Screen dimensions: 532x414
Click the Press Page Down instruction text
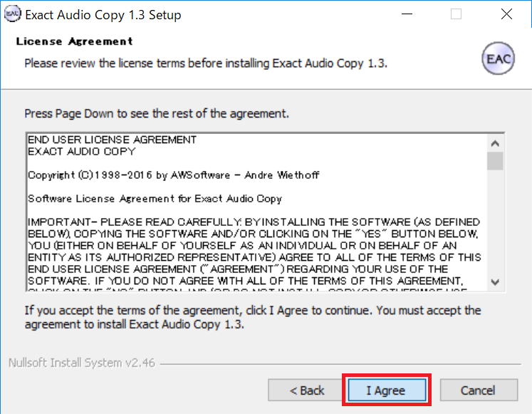point(157,114)
